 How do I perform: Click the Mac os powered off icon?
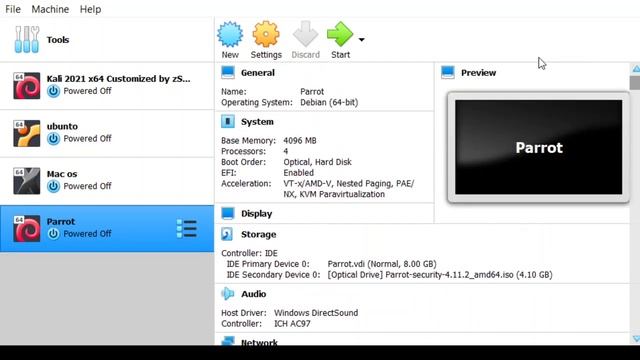[53, 186]
